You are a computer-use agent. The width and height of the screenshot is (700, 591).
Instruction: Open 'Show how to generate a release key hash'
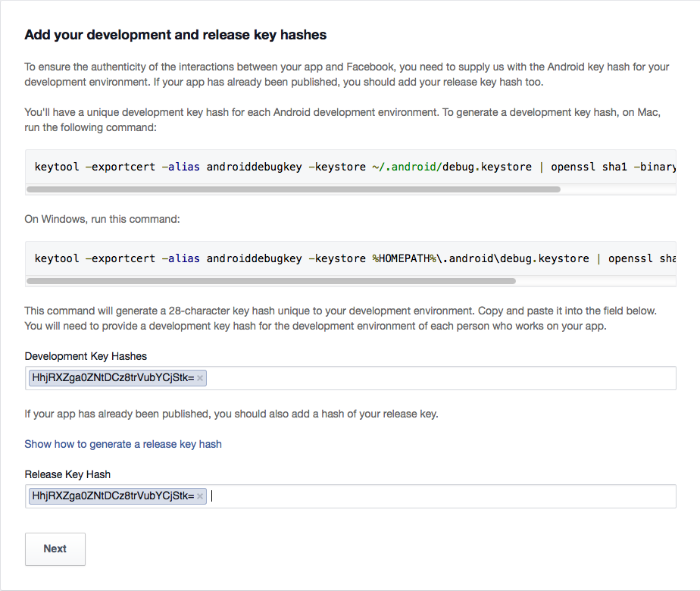tap(123, 444)
